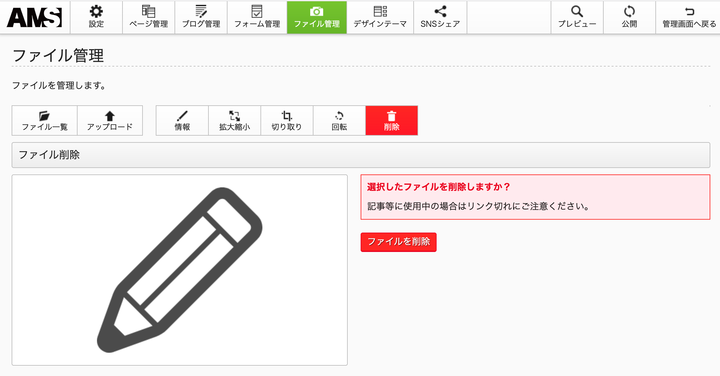Click the AMS logo
Screen dimensions: 720x376
point(34,17)
